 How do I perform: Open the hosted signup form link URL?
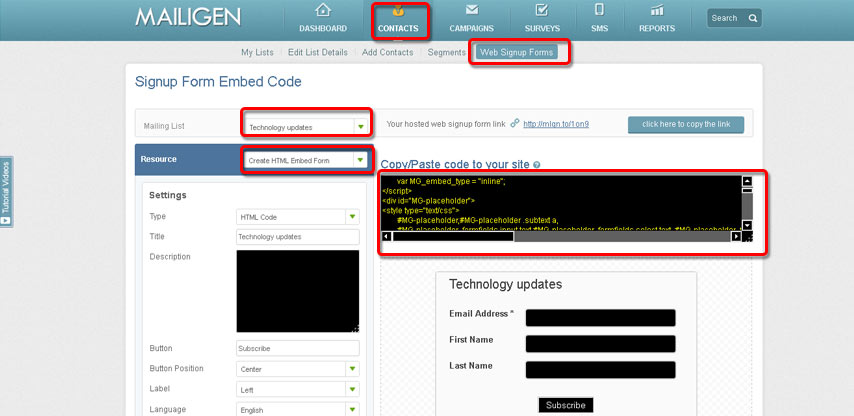tap(556, 124)
